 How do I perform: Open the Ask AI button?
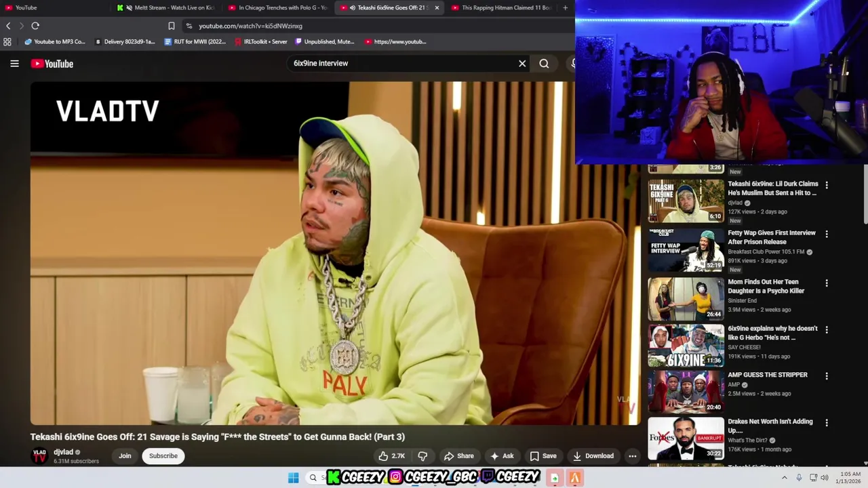502,456
